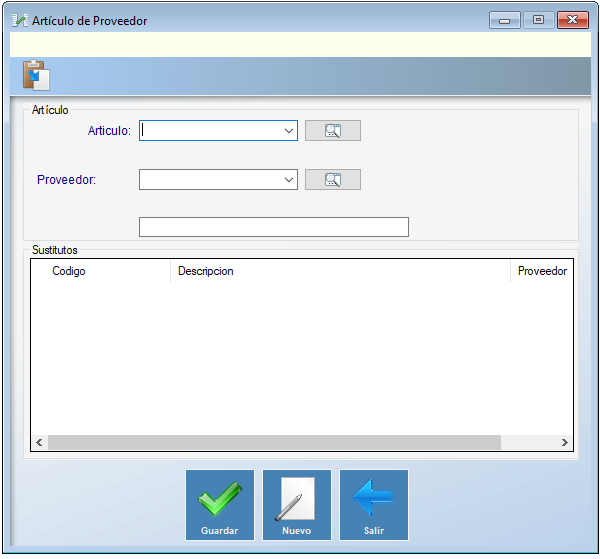Expand the Proveedor dropdown arrow
Screen dimensions: 600x559
(x=288, y=179)
